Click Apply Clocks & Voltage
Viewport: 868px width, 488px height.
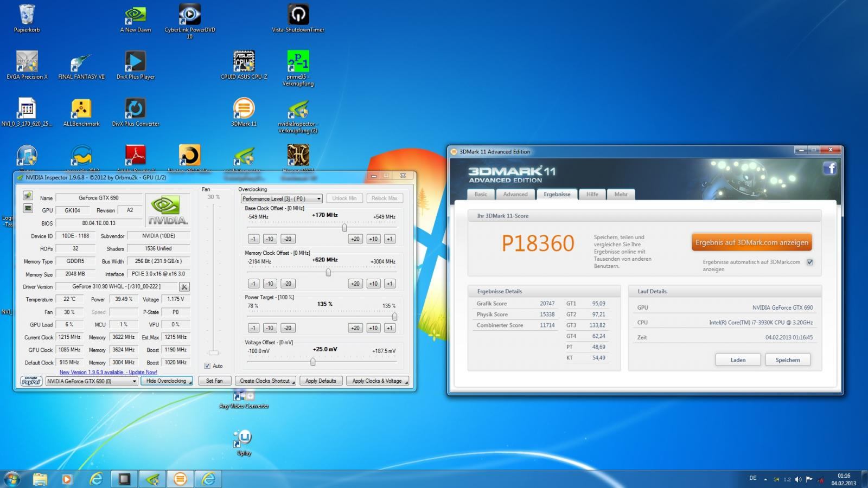(377, 381)
